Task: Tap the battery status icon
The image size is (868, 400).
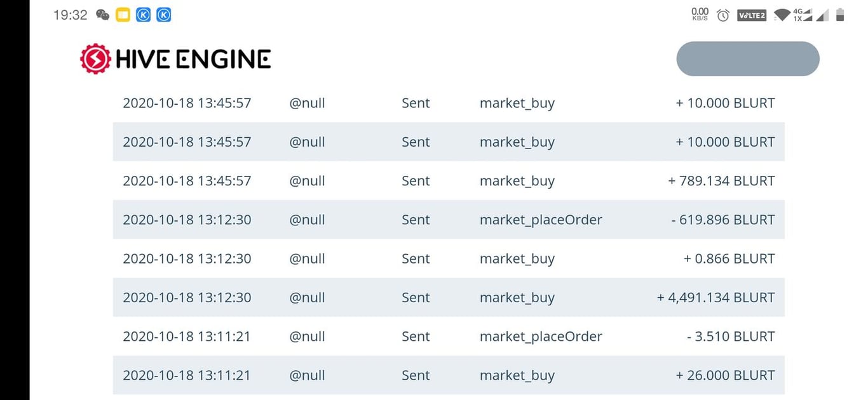Action: 840,15
